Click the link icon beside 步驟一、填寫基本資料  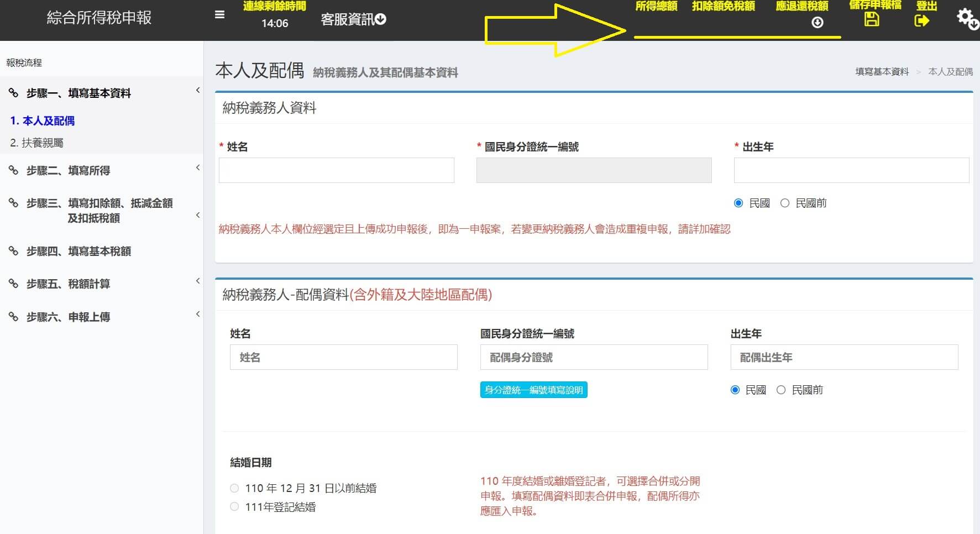coord(14,93)
